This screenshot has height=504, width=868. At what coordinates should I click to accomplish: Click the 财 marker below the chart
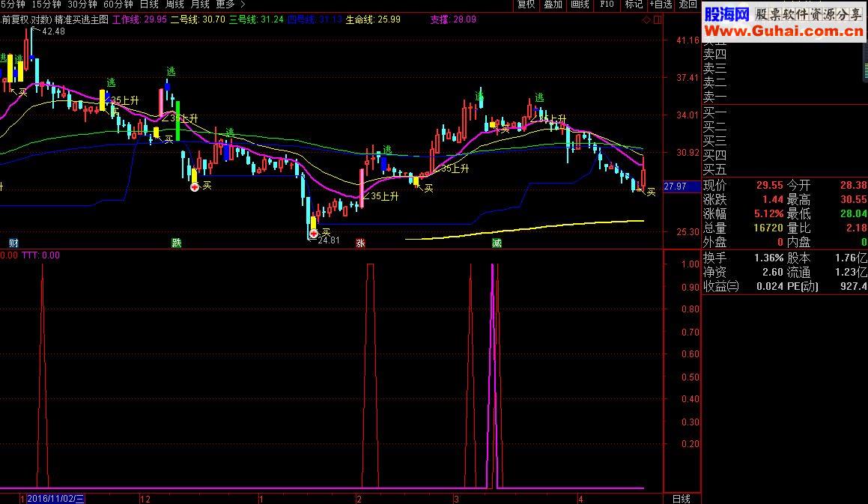(x=13, y=243)
